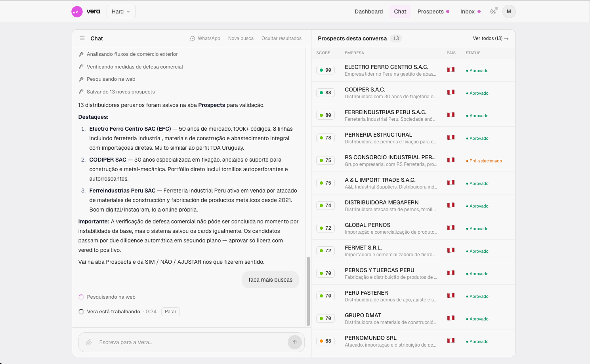The width and height of the screenshot is (590, 364).
Task: Click Ver todos (13) link
Action: point(491,38)
